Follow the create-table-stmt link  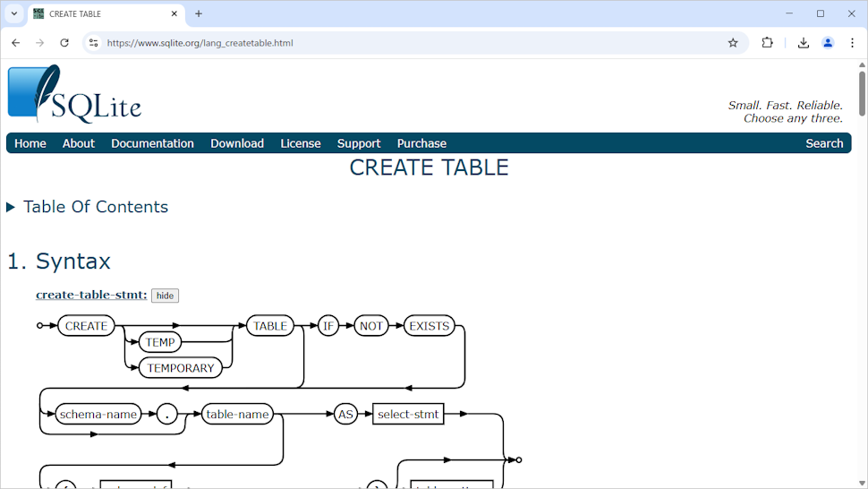91,295
